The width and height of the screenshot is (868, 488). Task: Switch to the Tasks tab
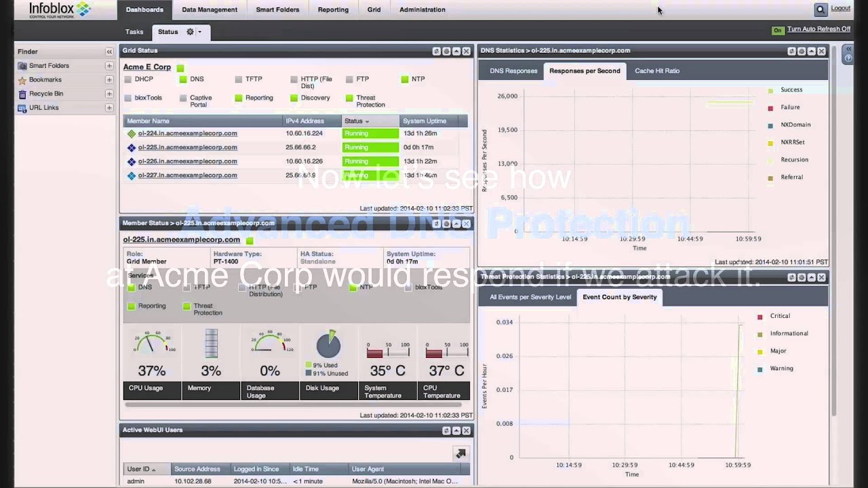pyautogui.click(x=134, y=32)
